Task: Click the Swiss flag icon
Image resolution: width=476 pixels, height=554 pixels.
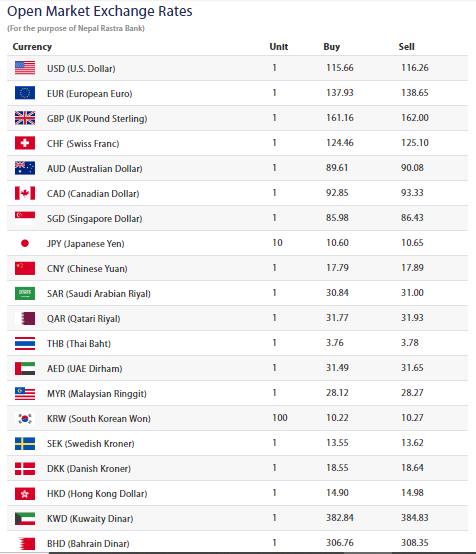Action: coord(25,143)
